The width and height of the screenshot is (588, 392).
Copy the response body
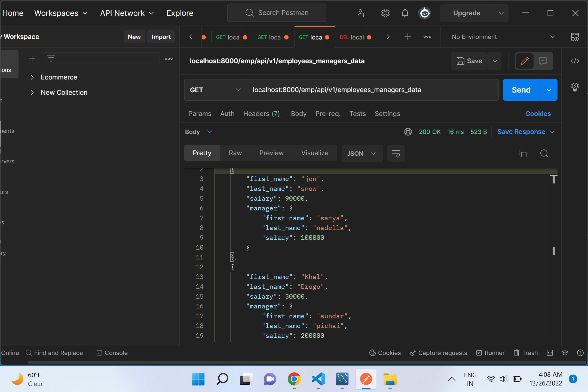tap(522, 154)
